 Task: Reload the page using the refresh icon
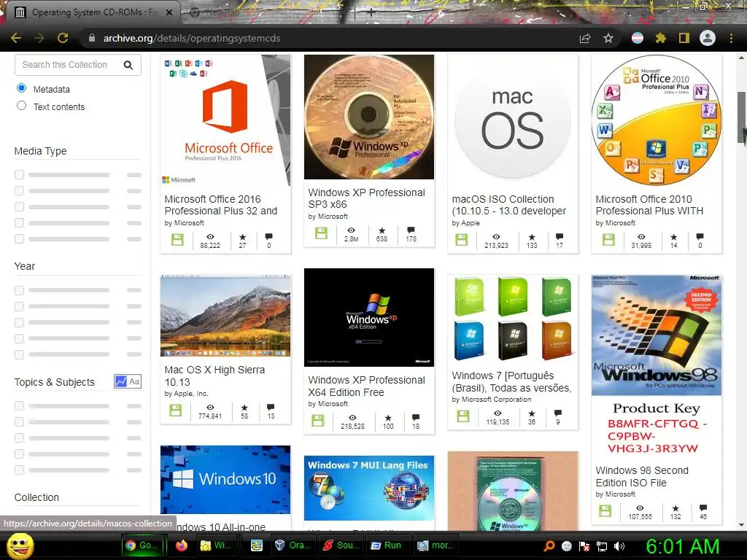(63, 38)
